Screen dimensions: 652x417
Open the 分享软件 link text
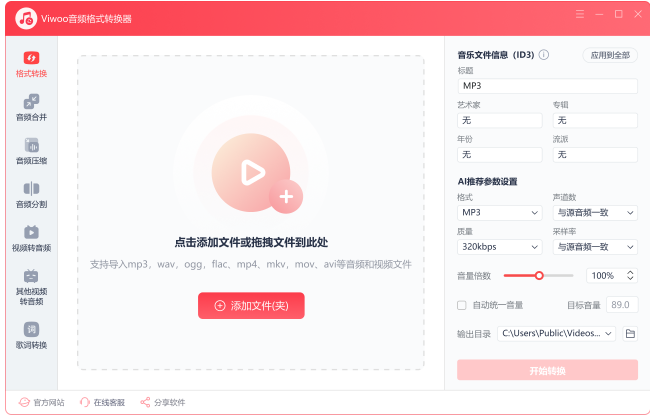click(x=170, y=402)
